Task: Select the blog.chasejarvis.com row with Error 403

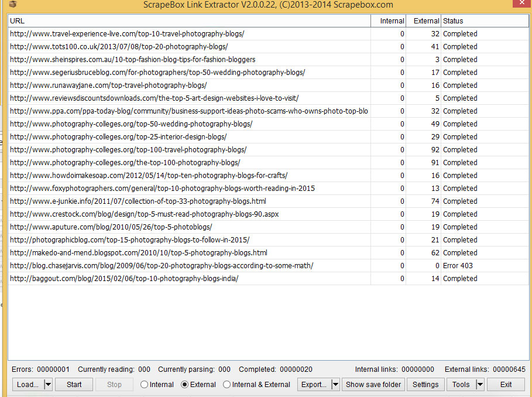Action: (x=162, y=266)
